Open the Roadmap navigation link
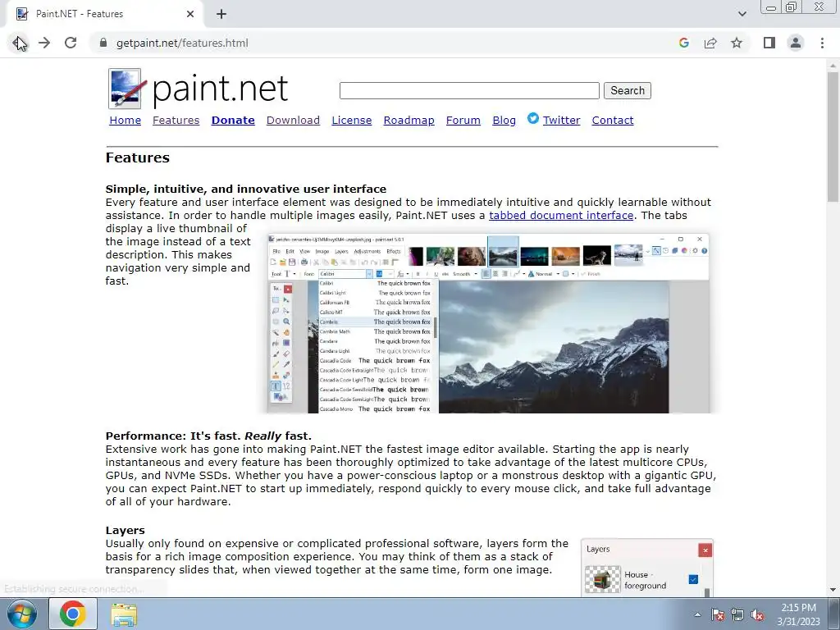 coord(409,120)
